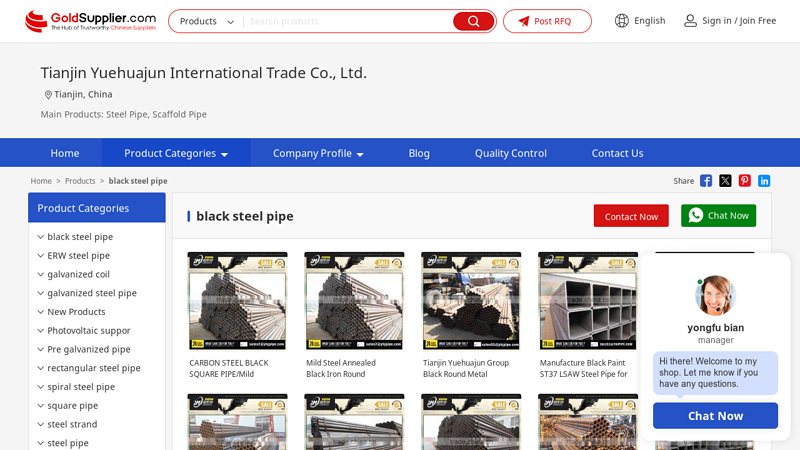
Task: Click steel pipe category text in sidebar
Action: coord(68,443)
